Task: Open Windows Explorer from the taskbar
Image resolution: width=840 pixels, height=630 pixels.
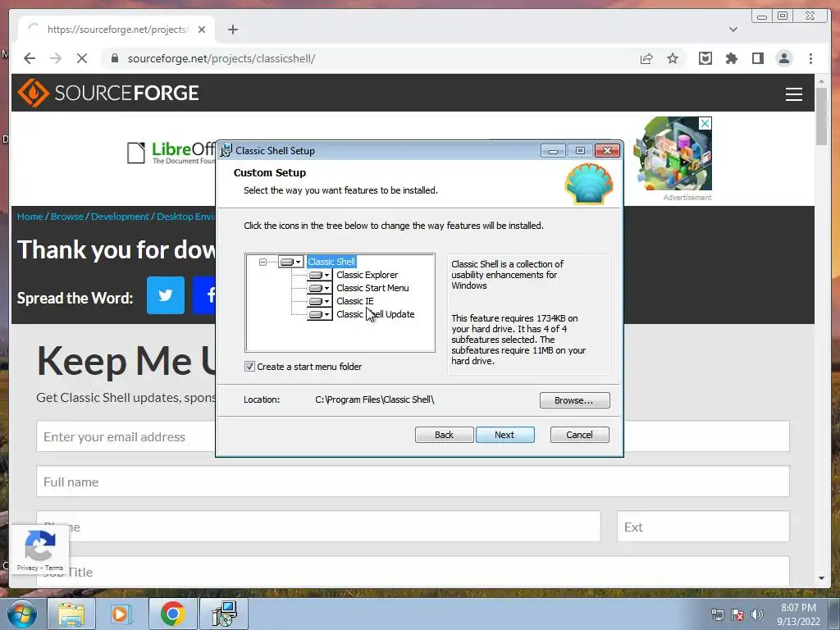Action: click(71, 614)
